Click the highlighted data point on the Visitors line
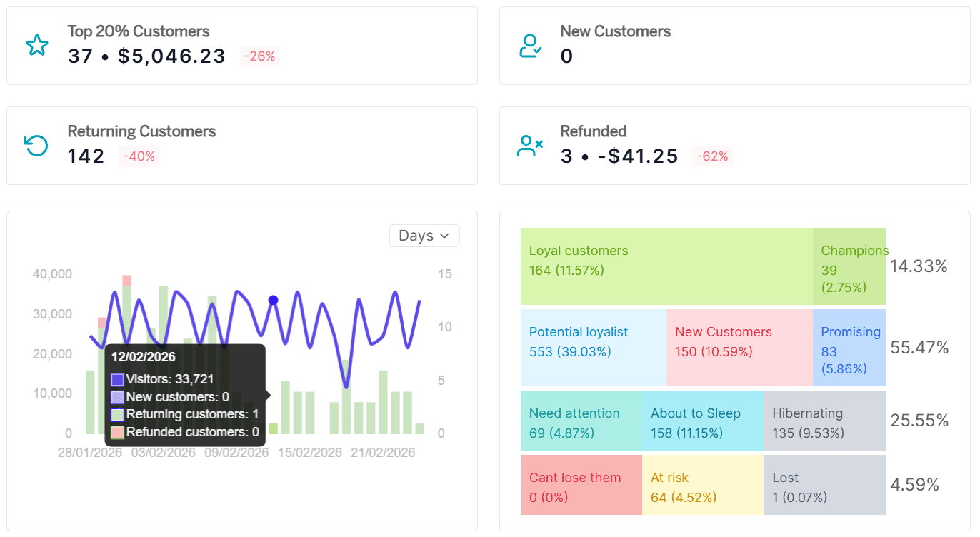 (272, 301)
